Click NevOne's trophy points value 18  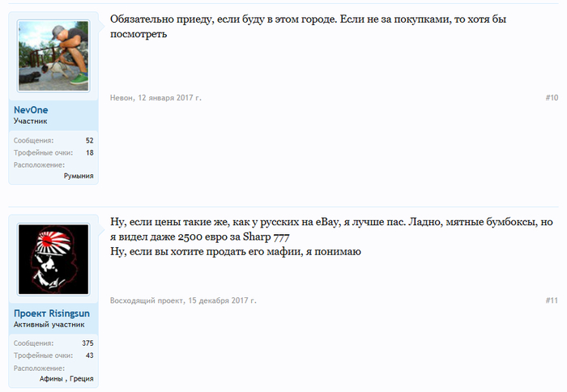[89, 152]
